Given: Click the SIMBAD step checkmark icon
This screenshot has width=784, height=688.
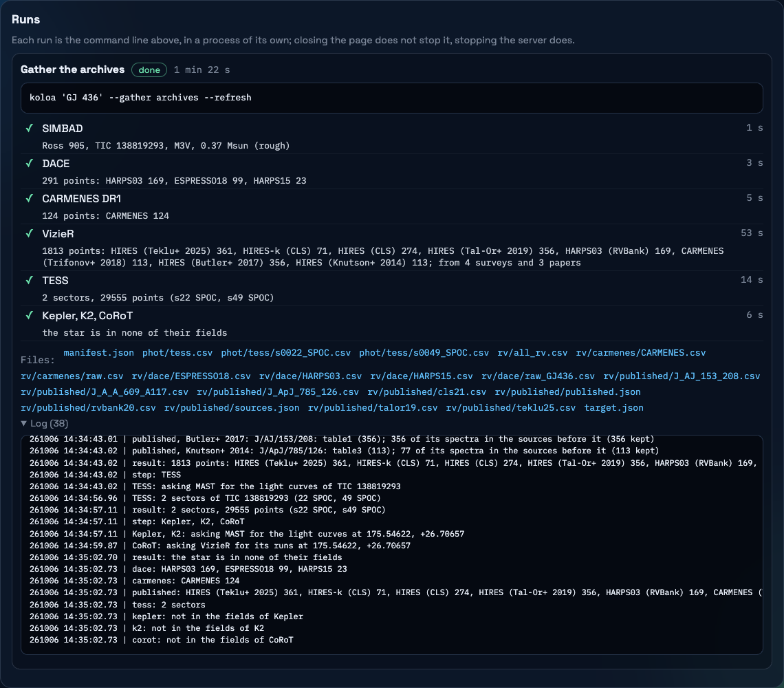Looking at the screenshot, I should pyautogui.click(x=30, y=128).
